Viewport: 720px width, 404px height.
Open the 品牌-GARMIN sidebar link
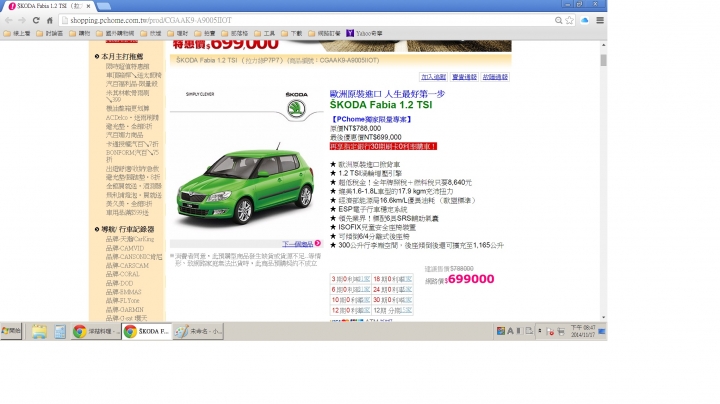pos(125,309)
